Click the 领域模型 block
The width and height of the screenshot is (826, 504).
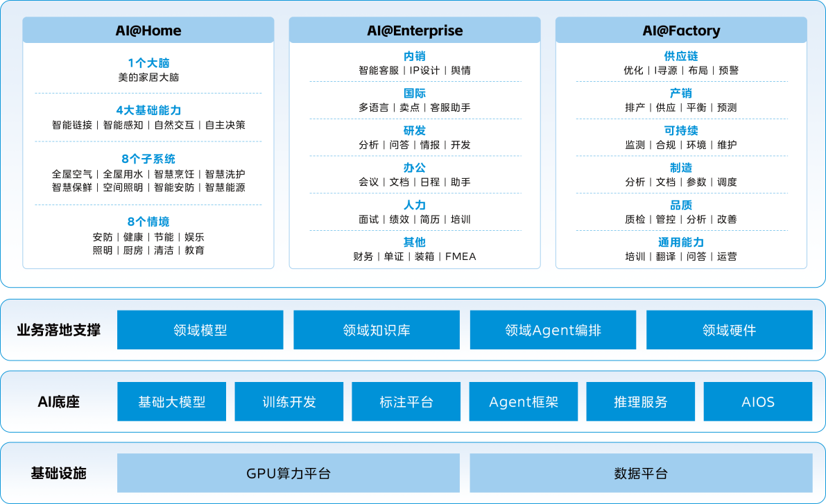pos(200,330)
